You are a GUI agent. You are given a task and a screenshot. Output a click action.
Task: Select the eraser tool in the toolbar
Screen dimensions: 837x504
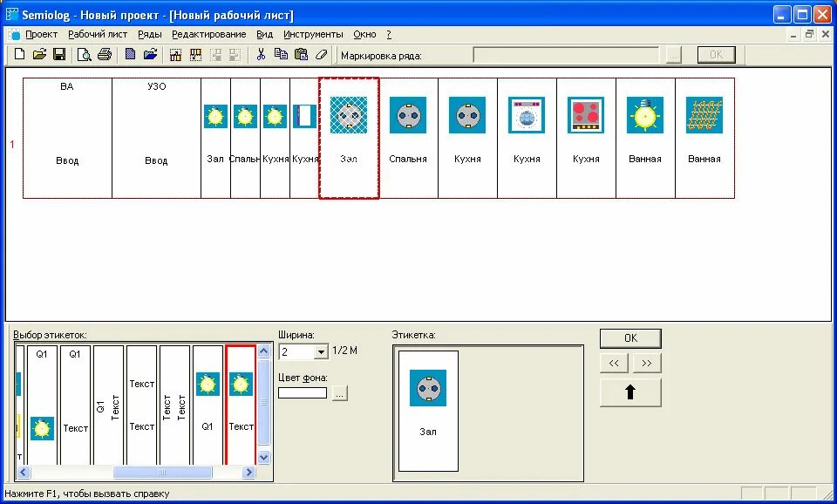(x=322, y=54)
